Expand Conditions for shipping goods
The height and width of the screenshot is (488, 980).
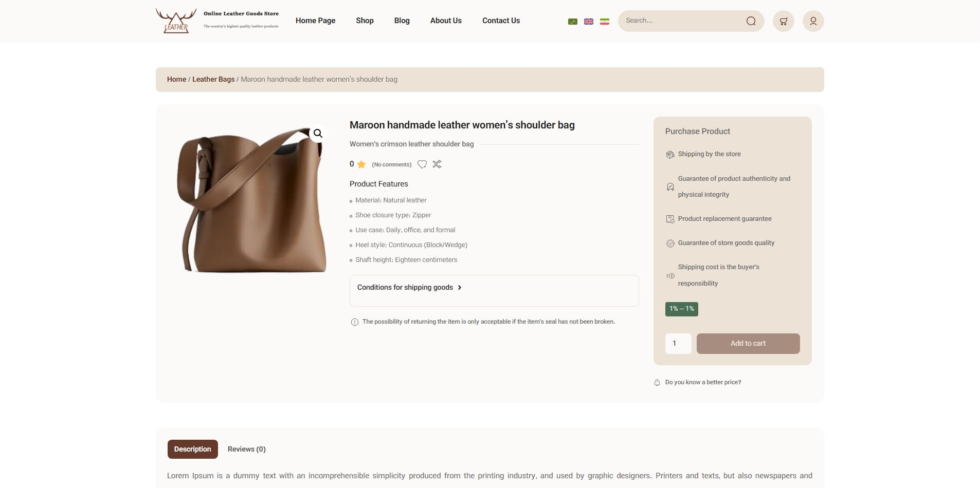(x=409, y=288)
